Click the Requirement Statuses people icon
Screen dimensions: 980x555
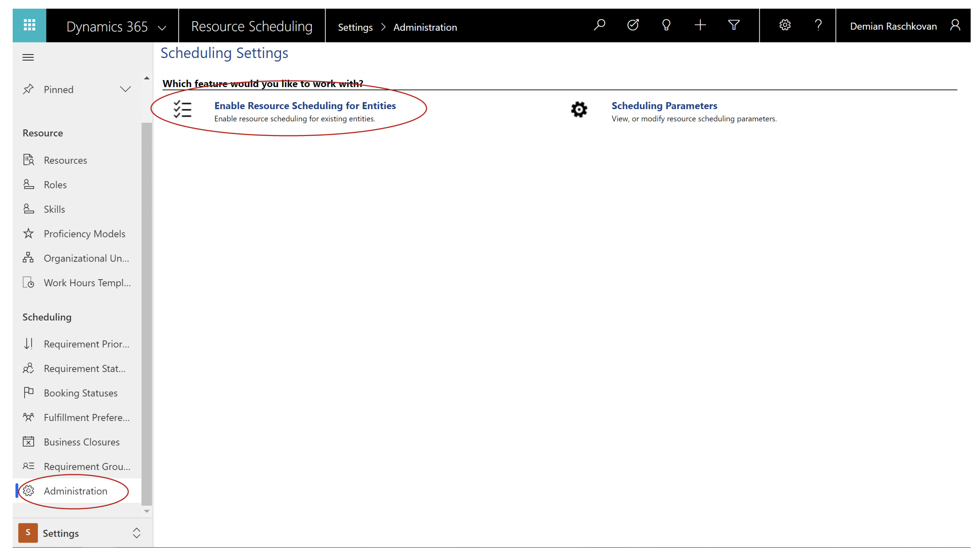coord(28,368)
